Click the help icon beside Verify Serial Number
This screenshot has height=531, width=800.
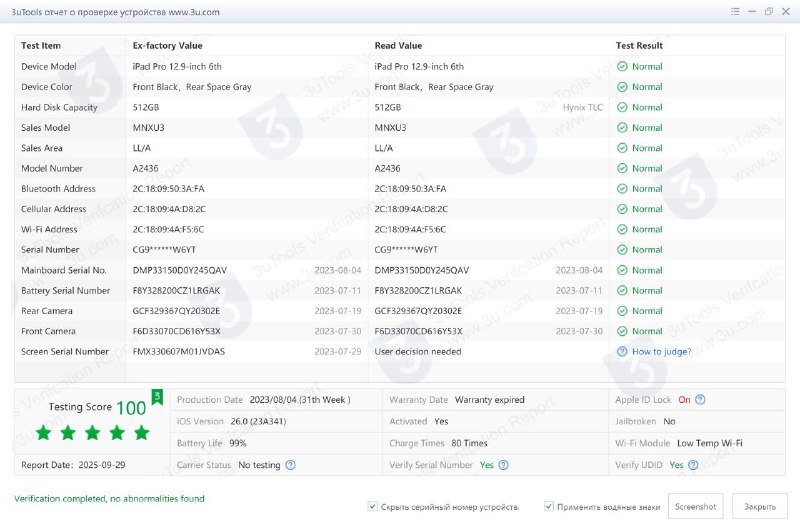[x=503, y=465]
